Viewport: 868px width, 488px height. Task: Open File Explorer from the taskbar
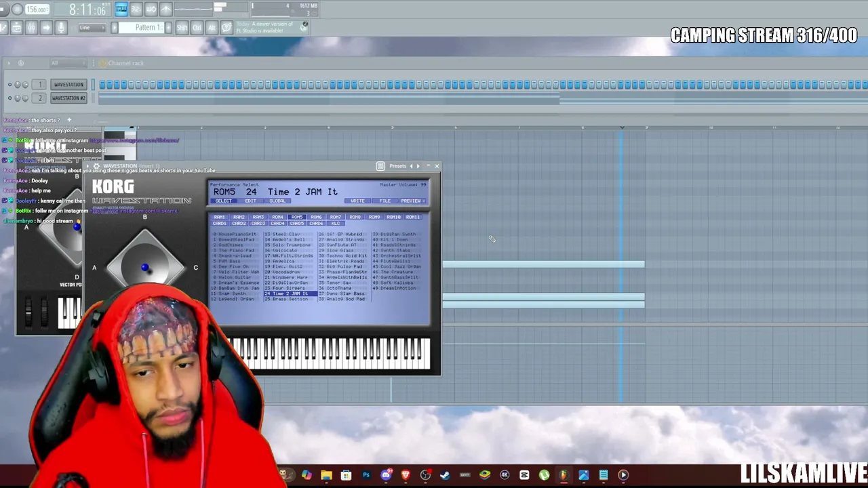(x=326, y=475)
